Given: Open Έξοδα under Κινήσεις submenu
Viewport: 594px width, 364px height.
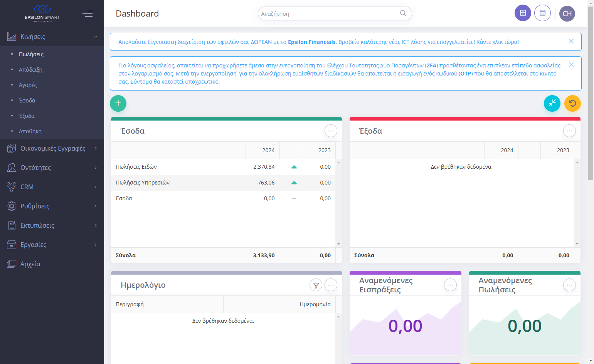Looking at the screenshot, I should (x=52, y=116).
